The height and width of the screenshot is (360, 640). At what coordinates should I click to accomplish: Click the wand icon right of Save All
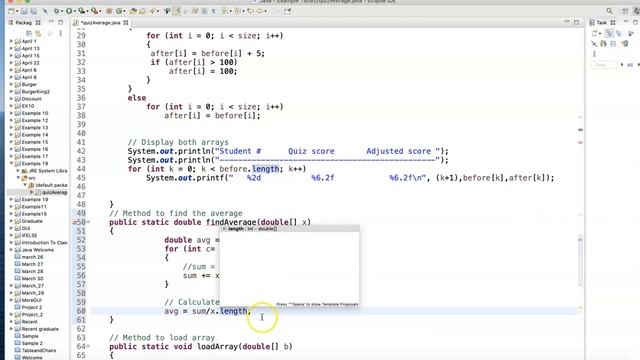[x=45, y=11]
